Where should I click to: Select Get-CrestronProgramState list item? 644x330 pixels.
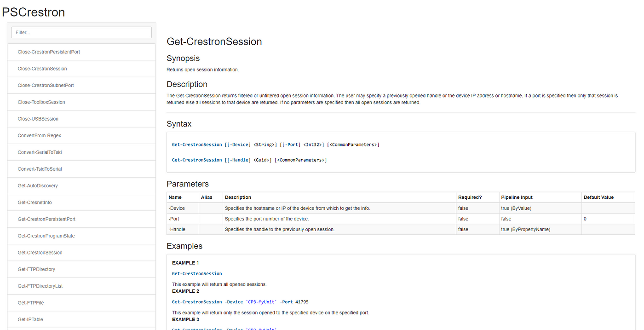coord(81,236)
